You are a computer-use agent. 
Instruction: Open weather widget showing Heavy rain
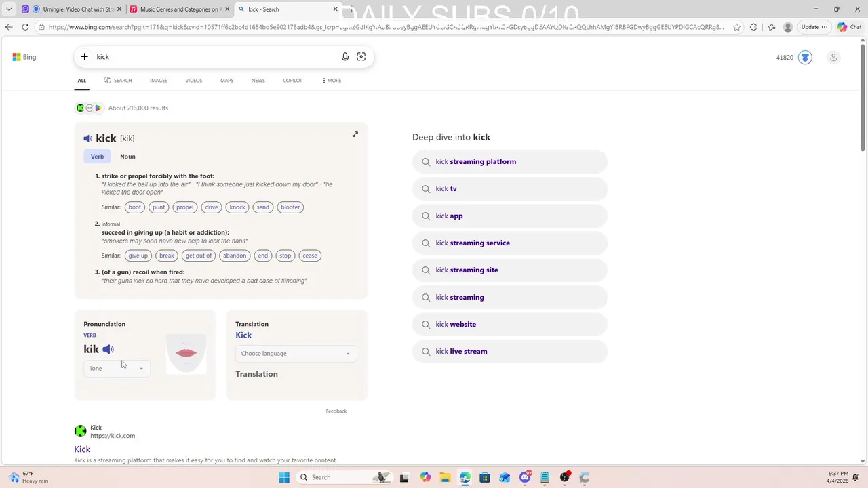28,477
